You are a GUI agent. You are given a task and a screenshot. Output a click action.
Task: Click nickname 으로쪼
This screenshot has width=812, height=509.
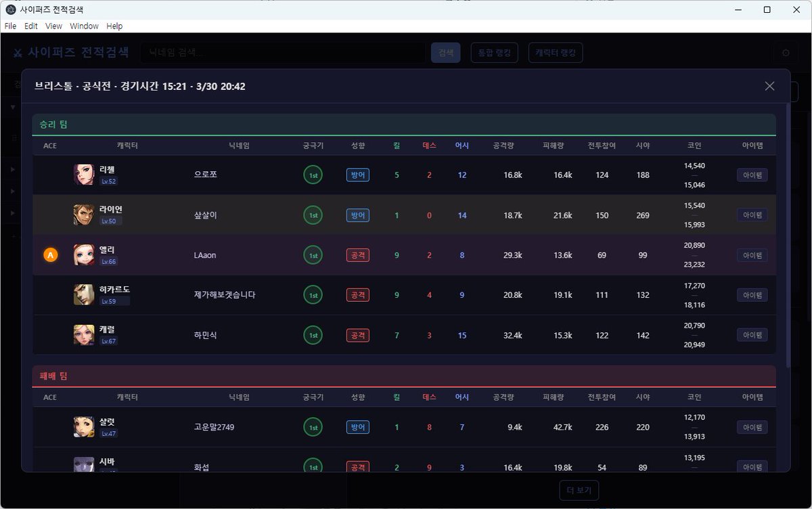pos(205,175)
